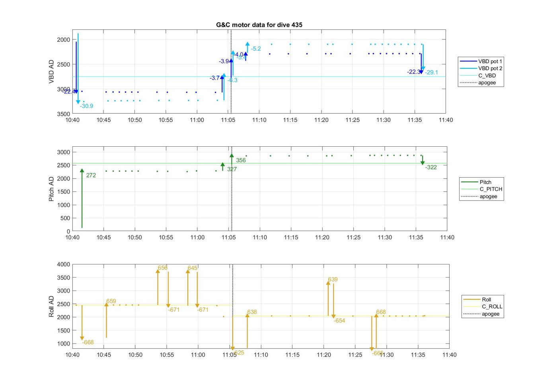
Task: Click the "Roll AD" y-axis label
Action: click(x=51, y=306)
